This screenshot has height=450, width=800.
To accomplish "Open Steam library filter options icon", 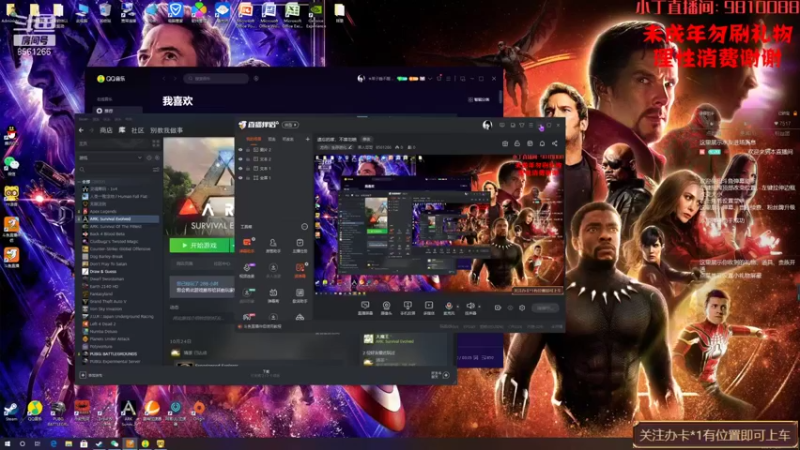I will point(156,169).
